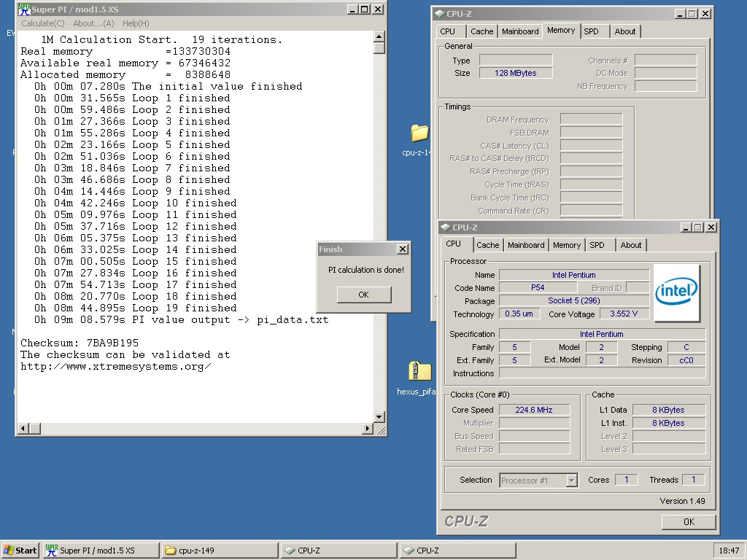This screenshot has height=560, width=747.
Task: Minimize the Super PI window
Action: (352, 9)
